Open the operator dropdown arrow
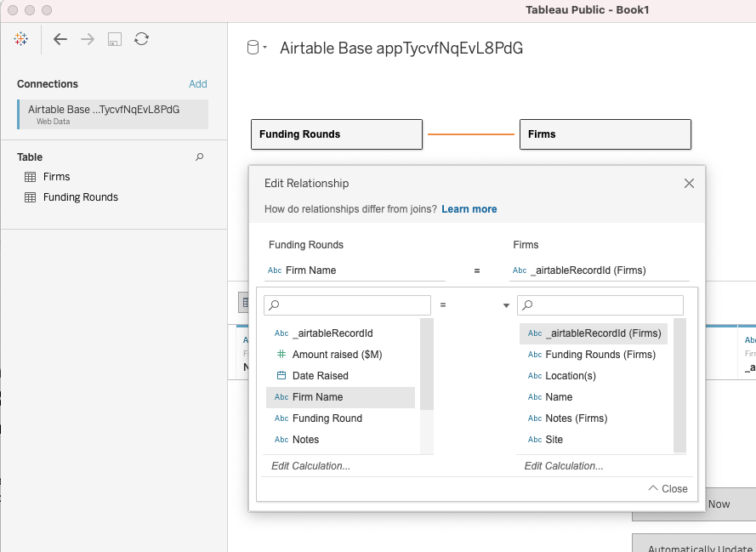 point(506,305)
